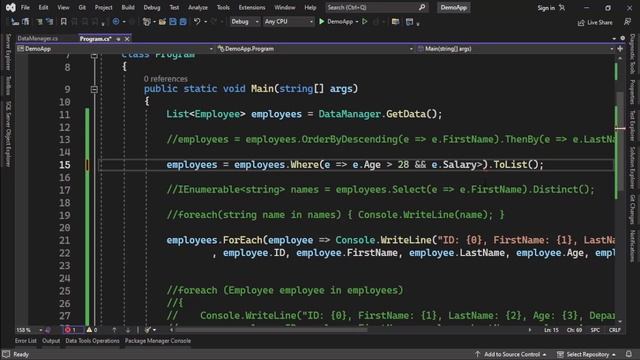
Task: Click the Save icon in toolbar
Action: click(173, 22)
